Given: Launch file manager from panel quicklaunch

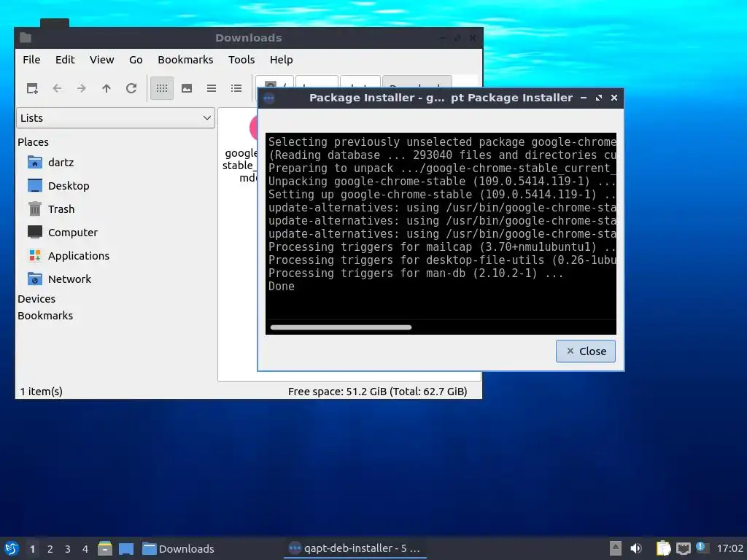Looking at the screenshot, I should 105,548.
